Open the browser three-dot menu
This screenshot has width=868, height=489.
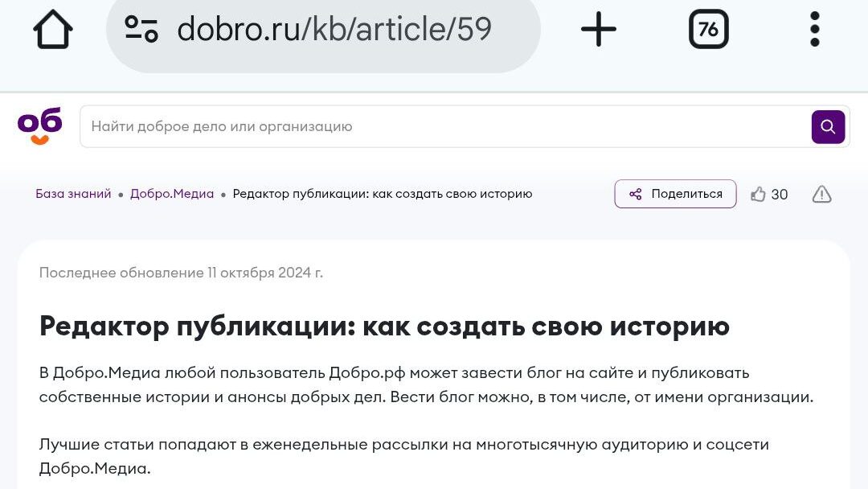(x=814, y=29)
